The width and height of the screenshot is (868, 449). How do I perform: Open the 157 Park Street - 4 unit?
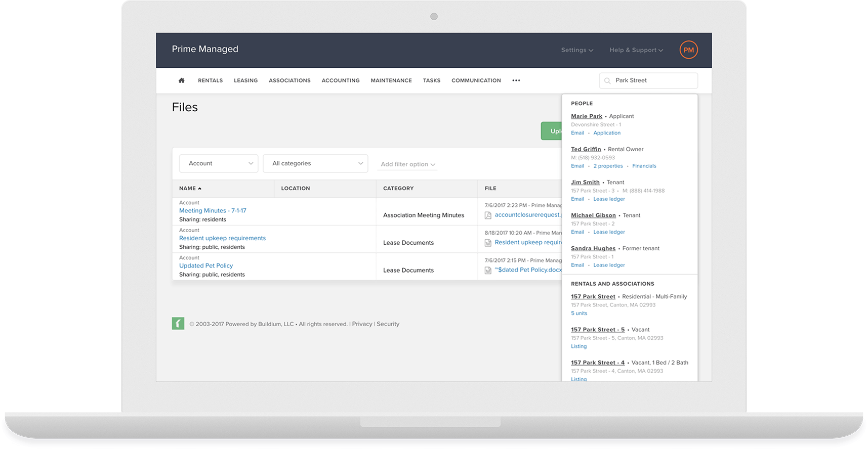coord(598,363)
